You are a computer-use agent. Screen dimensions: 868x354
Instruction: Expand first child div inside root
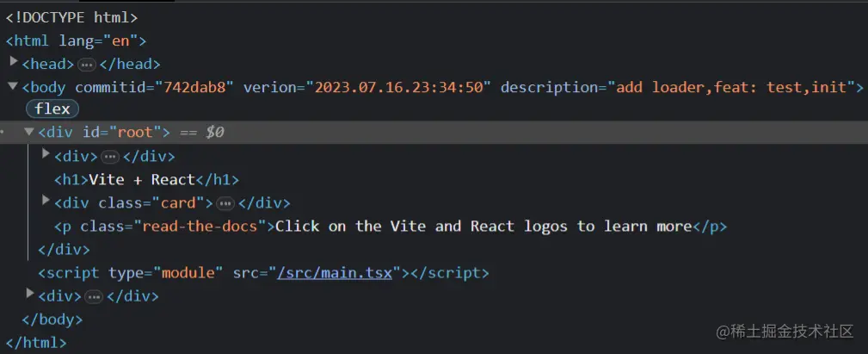click(x=46, y=153)
